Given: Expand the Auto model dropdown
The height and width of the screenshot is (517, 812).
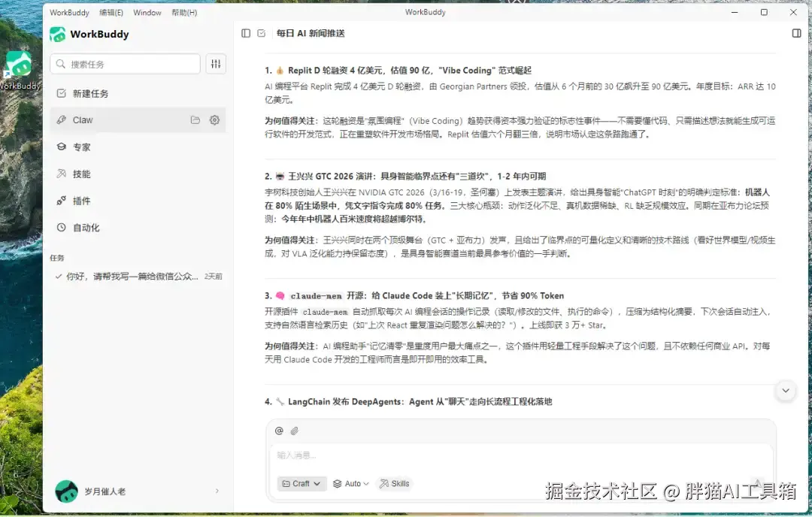Looking at the screenshot, I should coord(350,483).
